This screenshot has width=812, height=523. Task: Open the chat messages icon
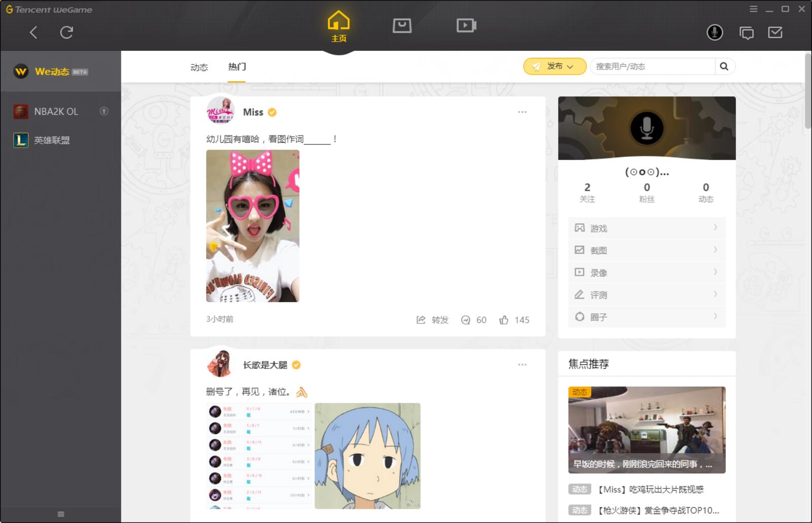tap(747, 33)
